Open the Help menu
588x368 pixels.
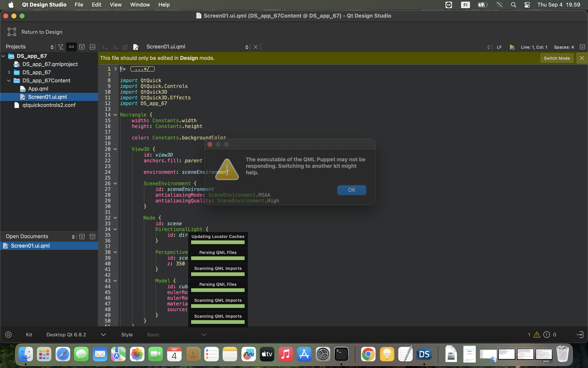[x=164, y=5]
